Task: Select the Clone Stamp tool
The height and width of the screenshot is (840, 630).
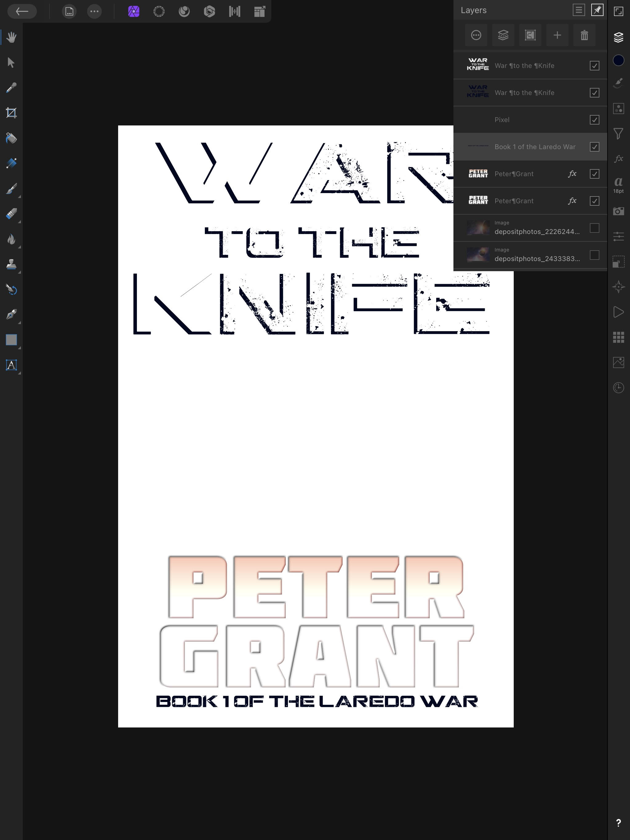Action: 11,264
